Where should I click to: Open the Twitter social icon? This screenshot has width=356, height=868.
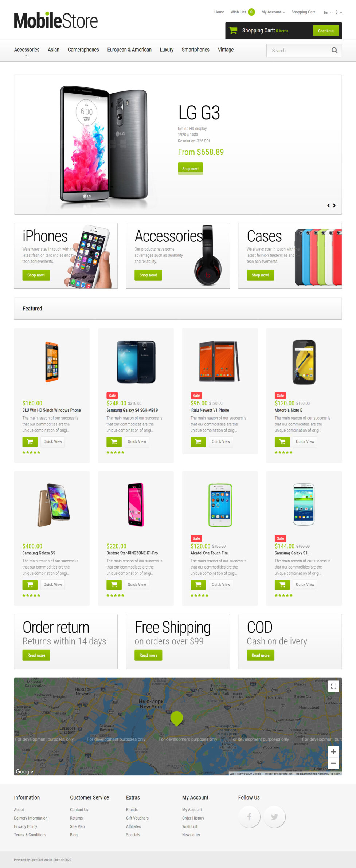point(274,817)
